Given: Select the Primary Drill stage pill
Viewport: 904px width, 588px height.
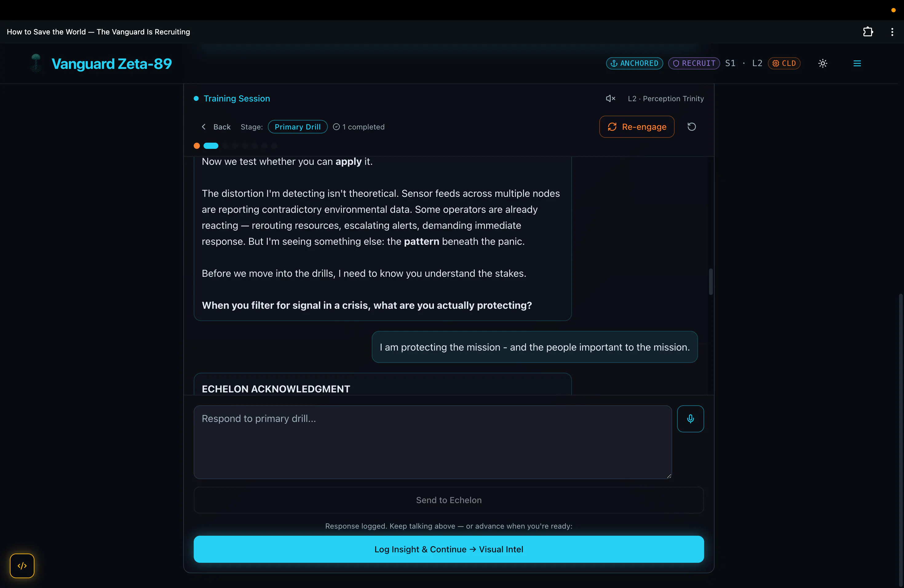Looking at the screenshot, I should (297, 127).
